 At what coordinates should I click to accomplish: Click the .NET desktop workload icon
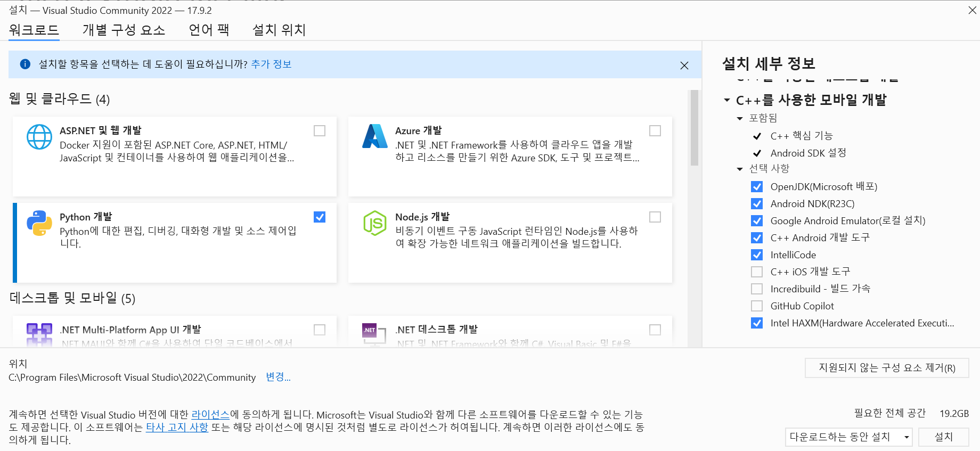[374, 334]
